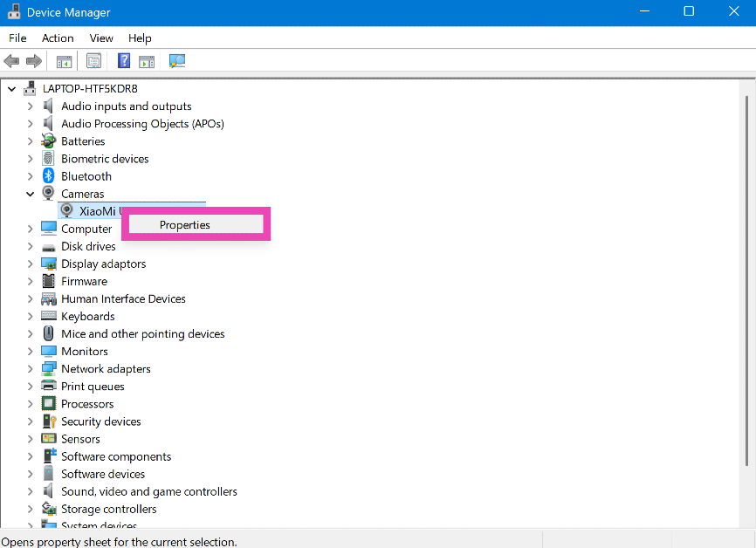Viewport: 756px width, 548px height.
Task: Expand the Network adapters category
Action: 31,369
